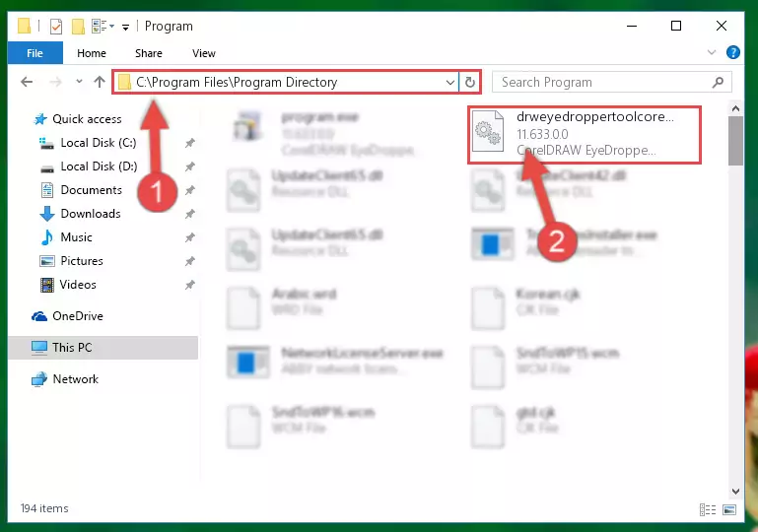This screenshot has height=532, width=758.
Task: Click the pin icon next to Music
Action: pos(190,237)
